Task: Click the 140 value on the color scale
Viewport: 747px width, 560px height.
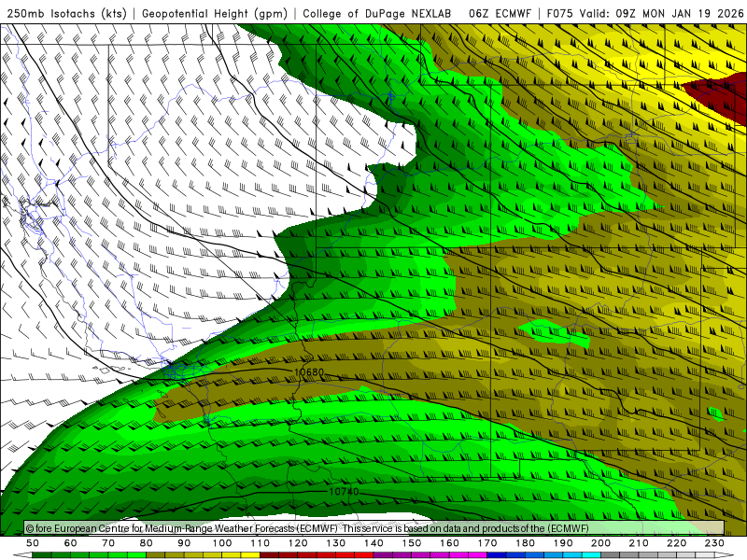Action: (x=373, y=543)
